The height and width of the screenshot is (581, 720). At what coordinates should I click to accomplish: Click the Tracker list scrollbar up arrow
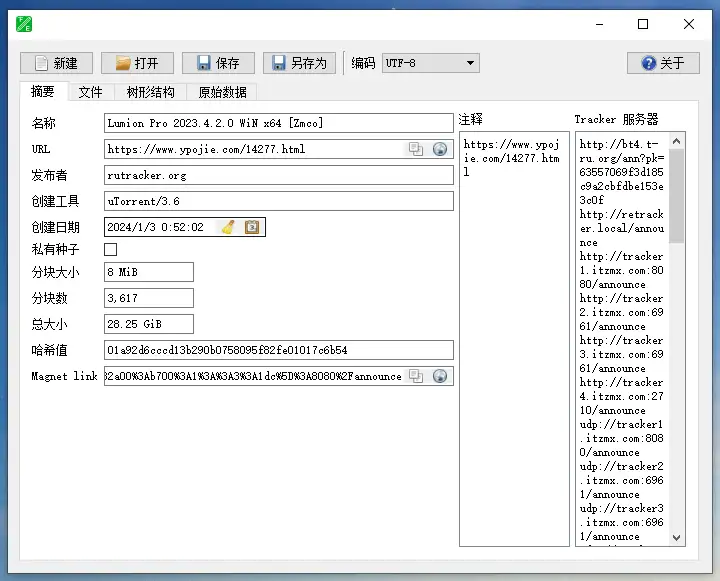pos(677,142)
